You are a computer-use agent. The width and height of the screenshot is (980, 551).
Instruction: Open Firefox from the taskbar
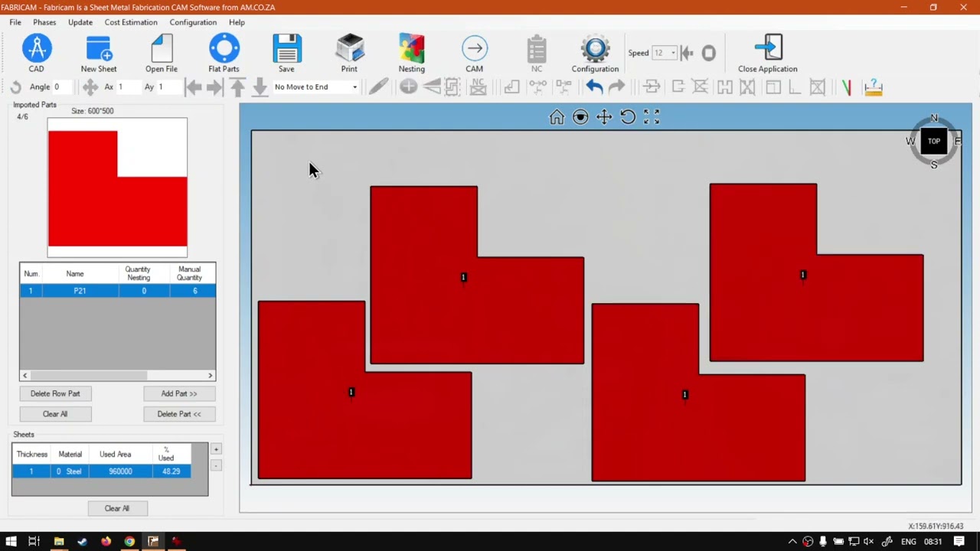coord(106,542)
